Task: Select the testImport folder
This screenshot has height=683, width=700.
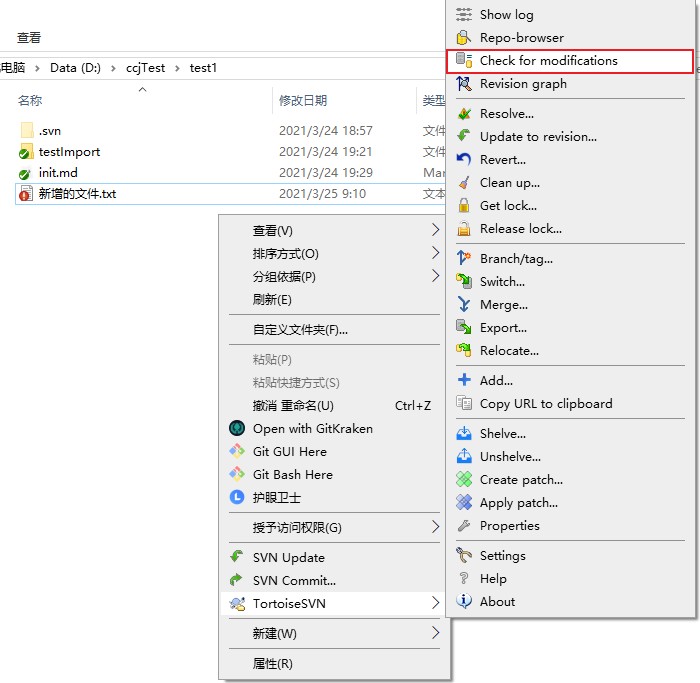Action: click(69, 152)
